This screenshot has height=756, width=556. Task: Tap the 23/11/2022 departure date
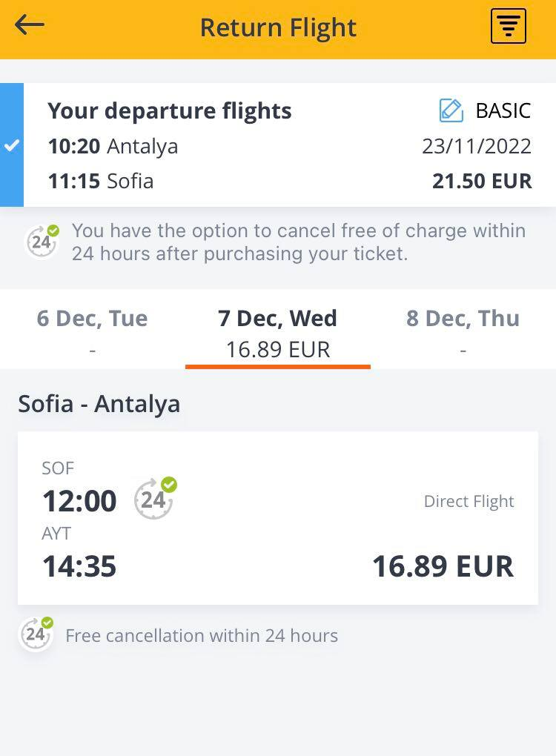[x=477, y=146]
